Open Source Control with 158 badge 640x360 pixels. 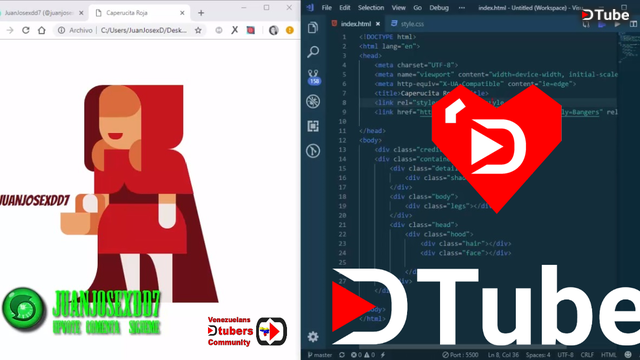point(313,77)
